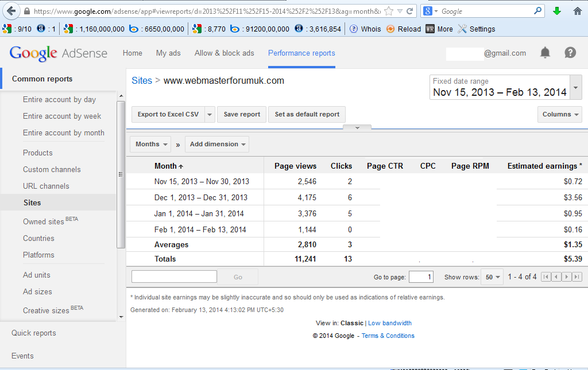Image resolution: width=588 pixels, height=370 pixels.
Task: Open the Ad units report
Action: coord(36,275)
